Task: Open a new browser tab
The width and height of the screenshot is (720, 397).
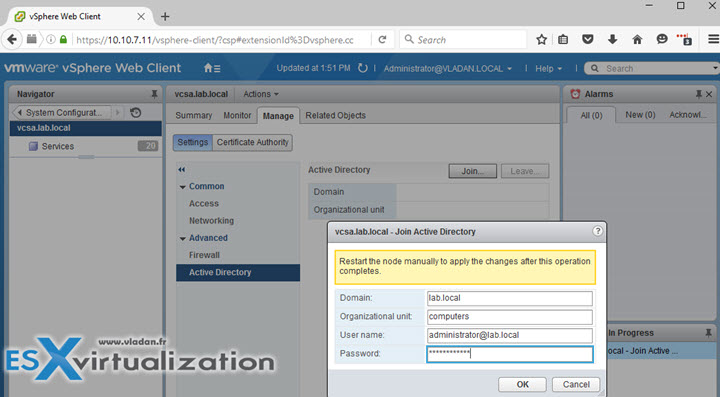Action: (165, 17)
